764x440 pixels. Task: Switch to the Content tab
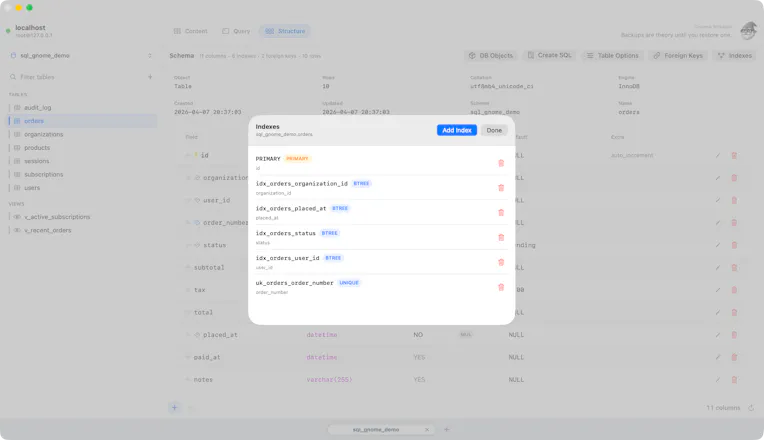point(191,31)
